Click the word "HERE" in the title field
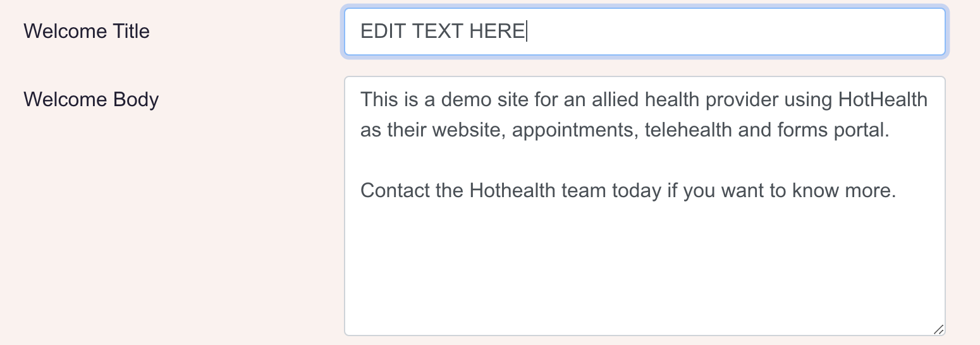The height and width of the screenshot is (345, 980). click(x=498, y=32)
